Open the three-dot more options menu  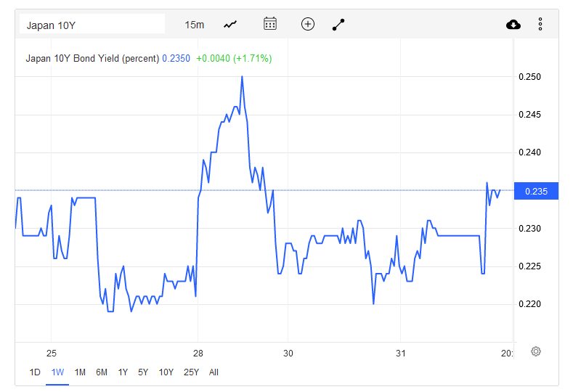540,24
